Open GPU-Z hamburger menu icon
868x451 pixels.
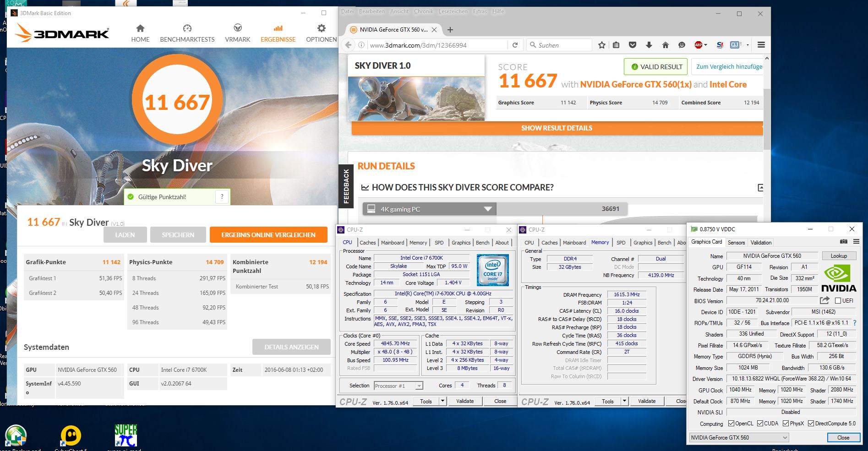click(856, 242)
